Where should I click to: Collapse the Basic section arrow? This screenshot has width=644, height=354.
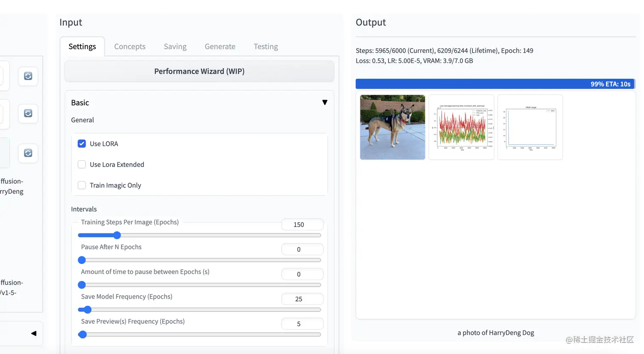click(325, 103)
